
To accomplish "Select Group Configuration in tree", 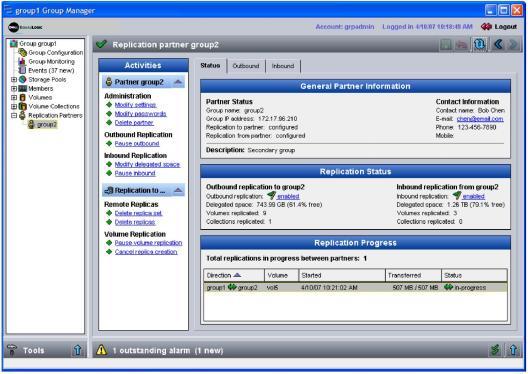I will pos(56,53).
